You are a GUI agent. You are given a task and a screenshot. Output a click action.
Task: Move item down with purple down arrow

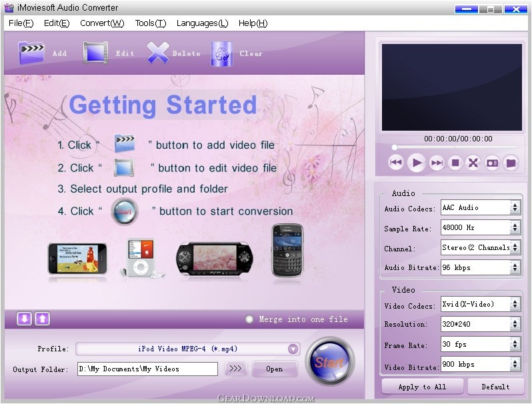click(x=25, y=319)
